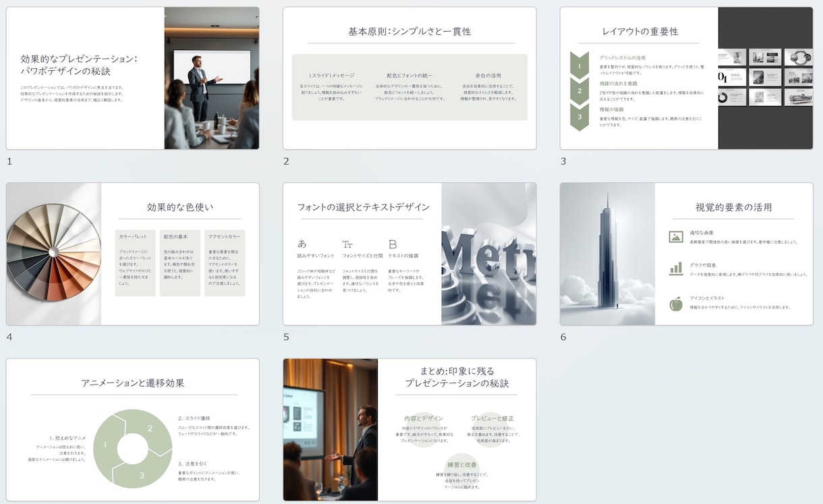
Task: Click the heading 1. 控えめなアニメ
Action: tap(67, 438)
